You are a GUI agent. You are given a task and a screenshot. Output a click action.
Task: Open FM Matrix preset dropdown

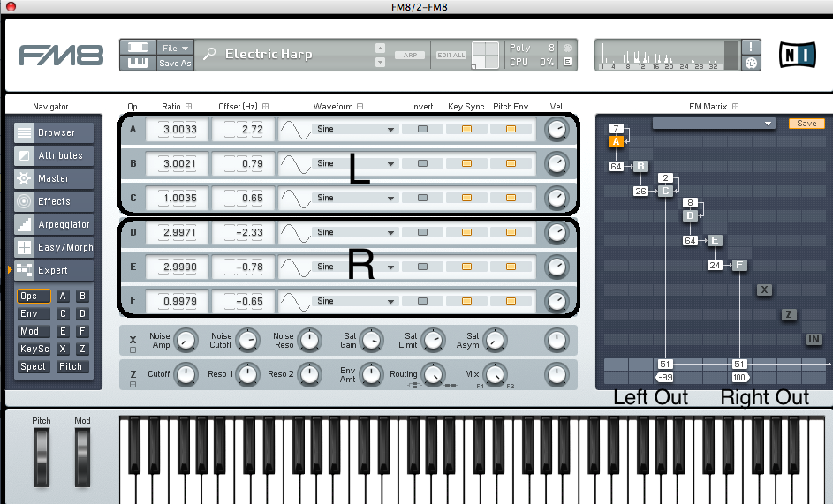[714, 124]
